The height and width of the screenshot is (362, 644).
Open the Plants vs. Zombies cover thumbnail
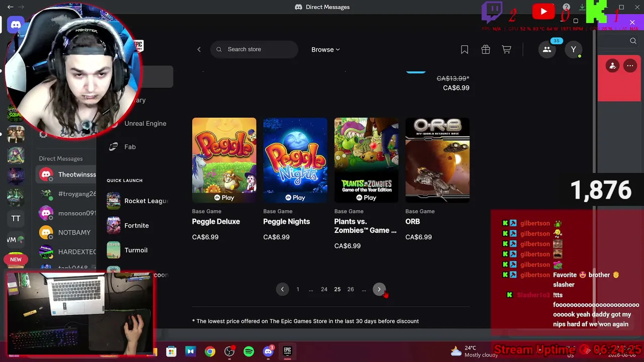point(366,160)
